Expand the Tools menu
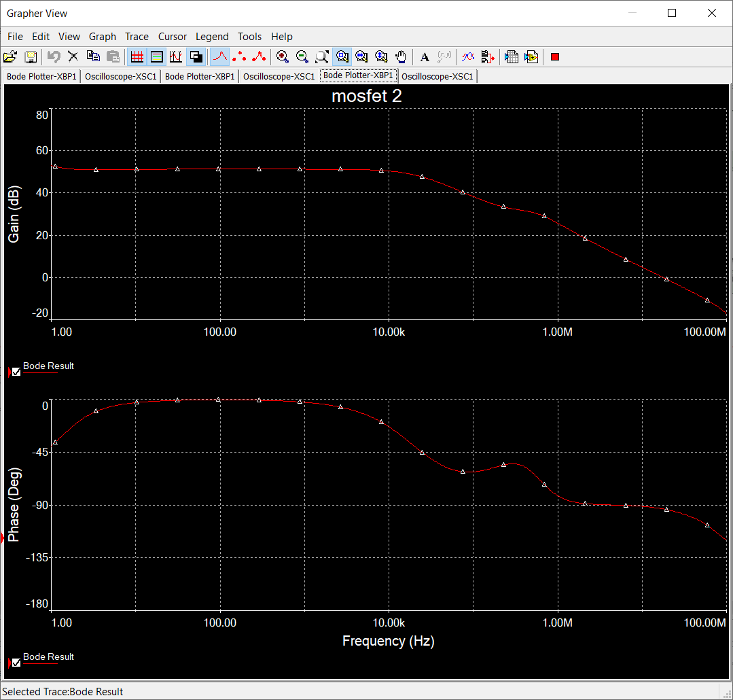733x700 pixels. (x=249, y=37)
